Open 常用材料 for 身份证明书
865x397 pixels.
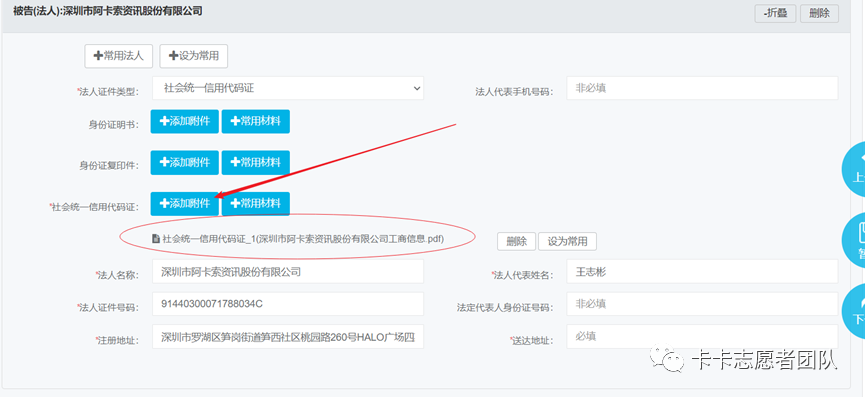click(255, 121)
